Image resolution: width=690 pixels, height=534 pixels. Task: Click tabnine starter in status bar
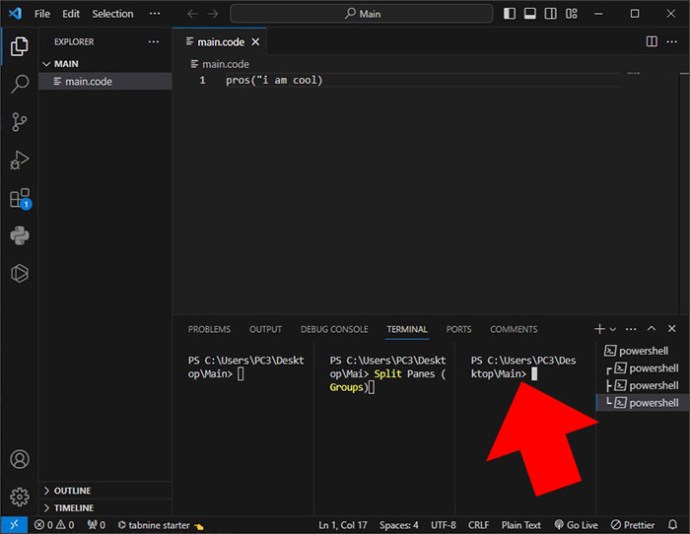tap(160, 525)
